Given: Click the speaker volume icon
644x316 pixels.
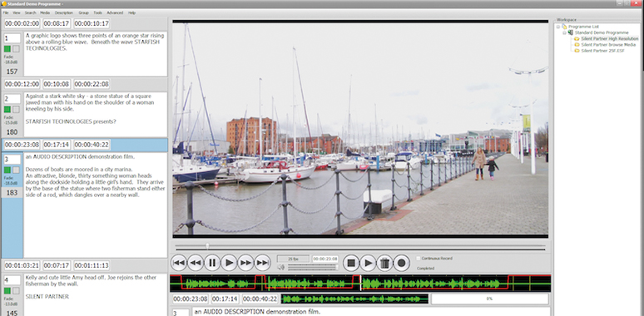Looking at the screenshot, I should coord(281,267).
